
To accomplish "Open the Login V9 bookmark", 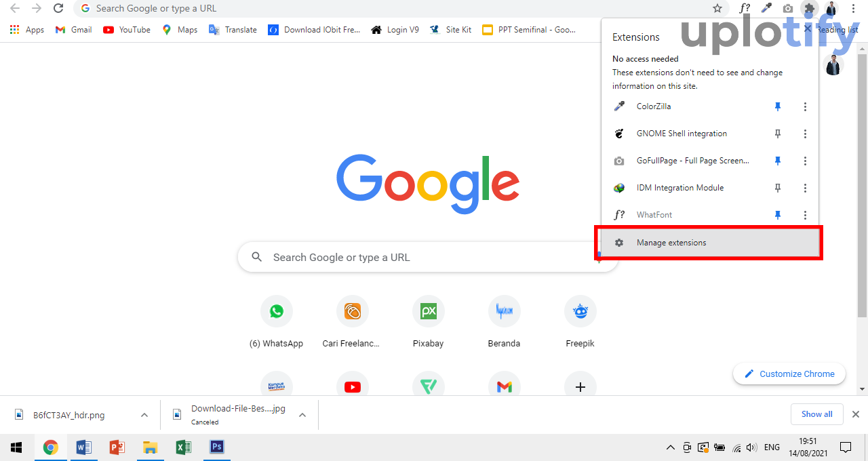I will [395, 30].
